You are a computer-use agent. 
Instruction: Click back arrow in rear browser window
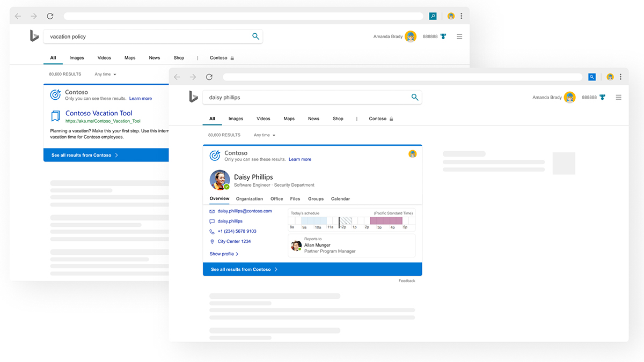[x=18, y=16]
